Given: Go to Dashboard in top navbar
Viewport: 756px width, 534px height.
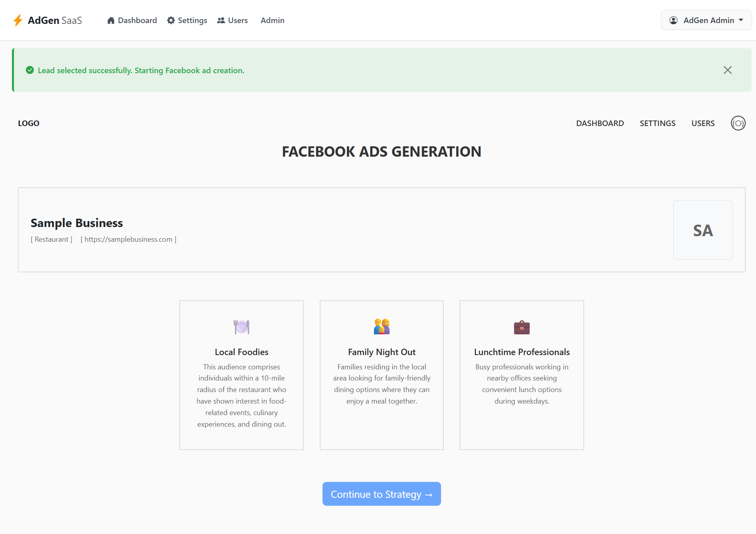Looking at the screenshot, I should tap(132, 20).
